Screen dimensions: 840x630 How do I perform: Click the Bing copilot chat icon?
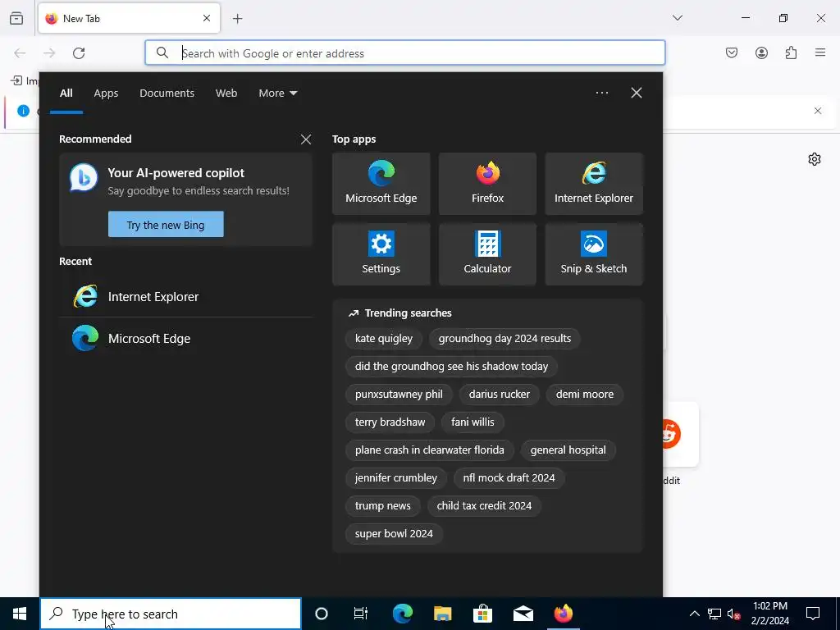click(84, 177)
